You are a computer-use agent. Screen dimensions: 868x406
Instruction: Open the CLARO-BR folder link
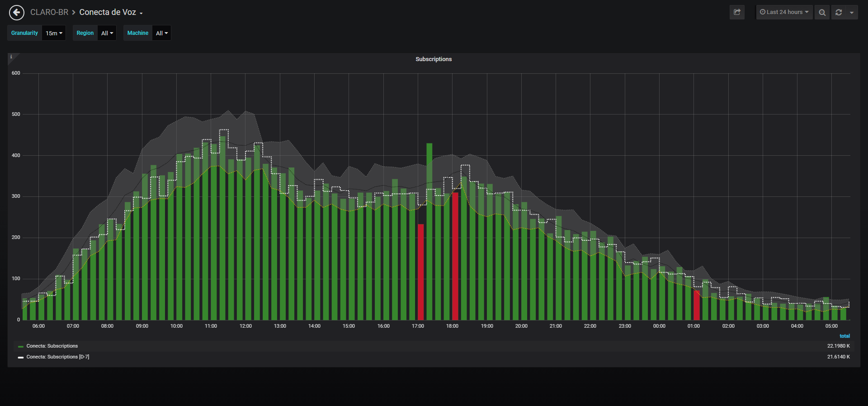click(49, 12)
